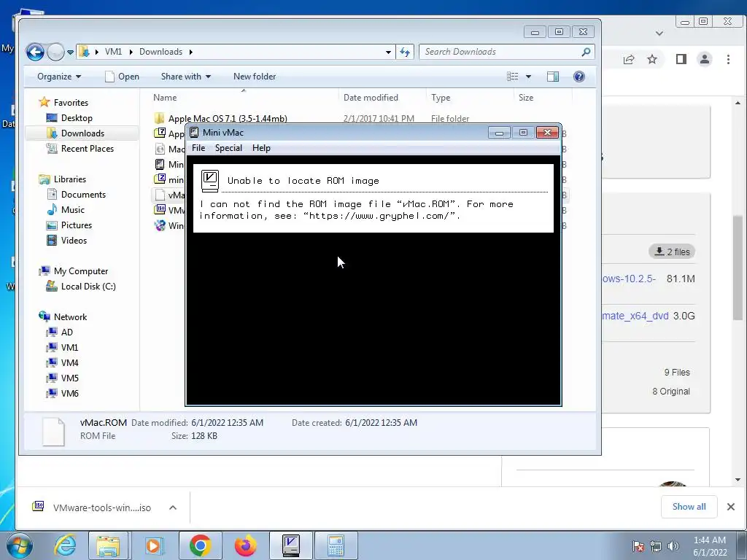
Task: Open Calculator taskbar icon
Action: click(x=336, y=545)
